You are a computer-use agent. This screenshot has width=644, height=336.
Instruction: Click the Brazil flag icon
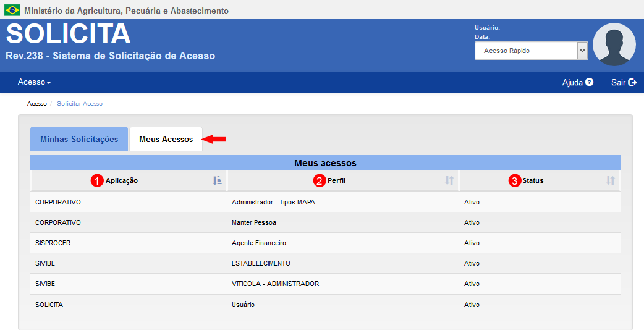(12, 10)
